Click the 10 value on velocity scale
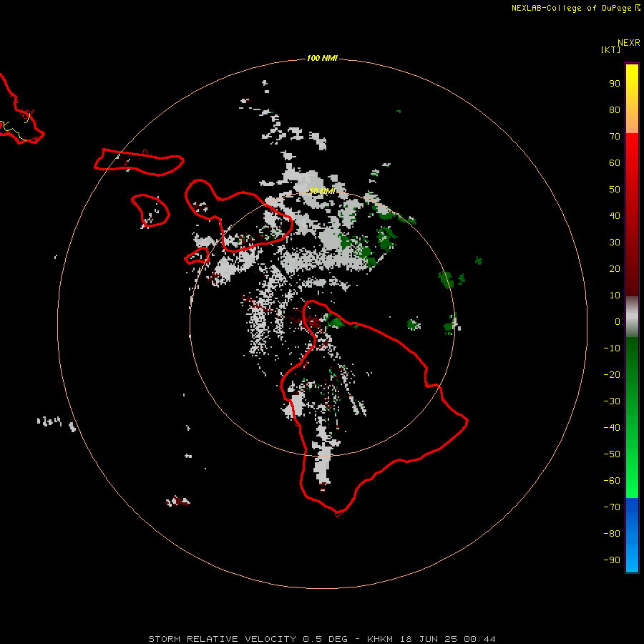644x644 pixels. (x=615, y=296)
